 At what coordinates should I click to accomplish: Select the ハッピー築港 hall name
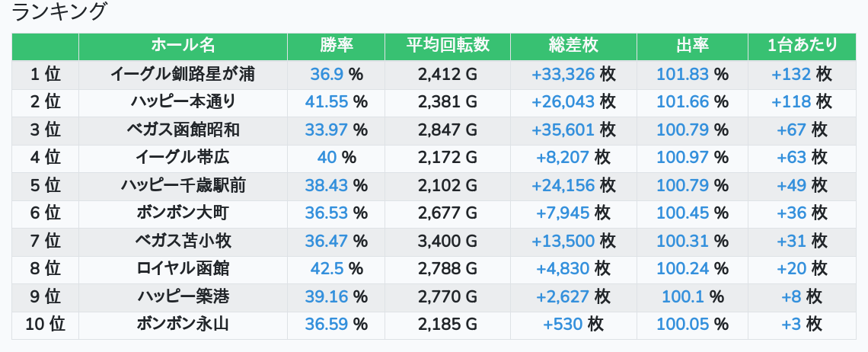point(183,296)
